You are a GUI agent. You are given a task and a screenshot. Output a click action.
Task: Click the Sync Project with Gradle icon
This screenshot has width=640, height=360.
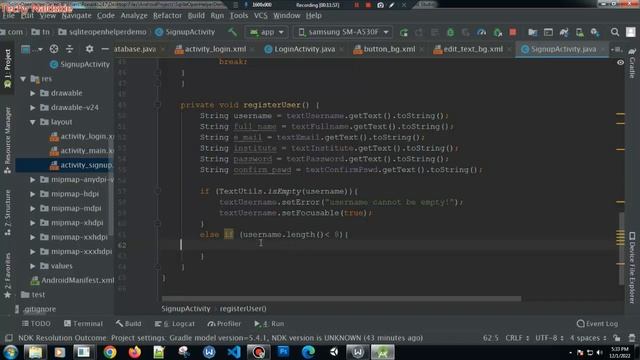pyautogui.click(x=564, y=32)
